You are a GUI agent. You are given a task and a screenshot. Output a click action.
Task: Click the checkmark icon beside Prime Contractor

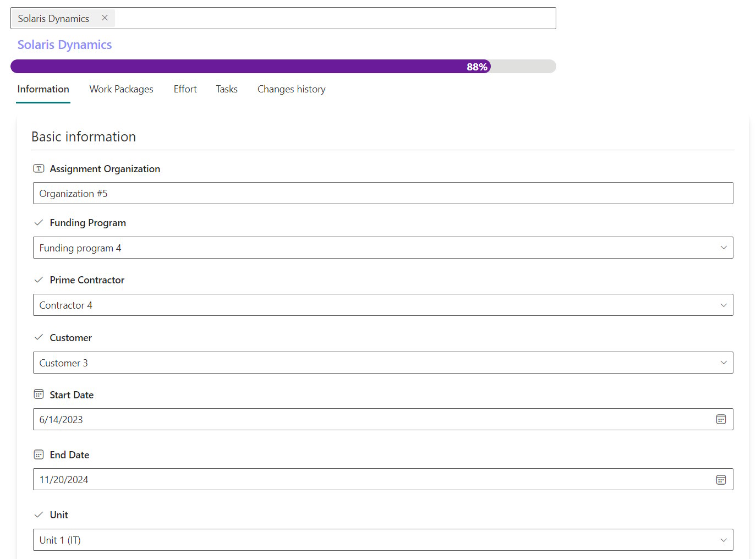39,280
